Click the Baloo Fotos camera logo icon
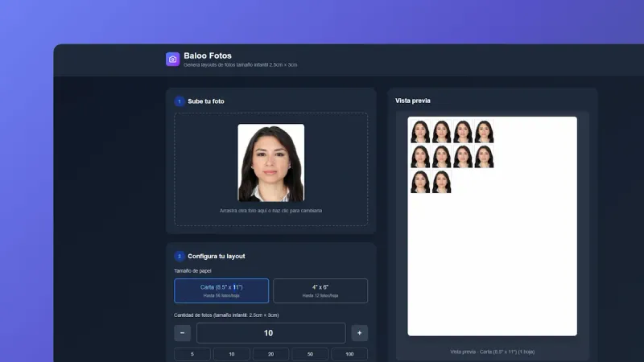644x362 pixels. click(x=172, y=59)
